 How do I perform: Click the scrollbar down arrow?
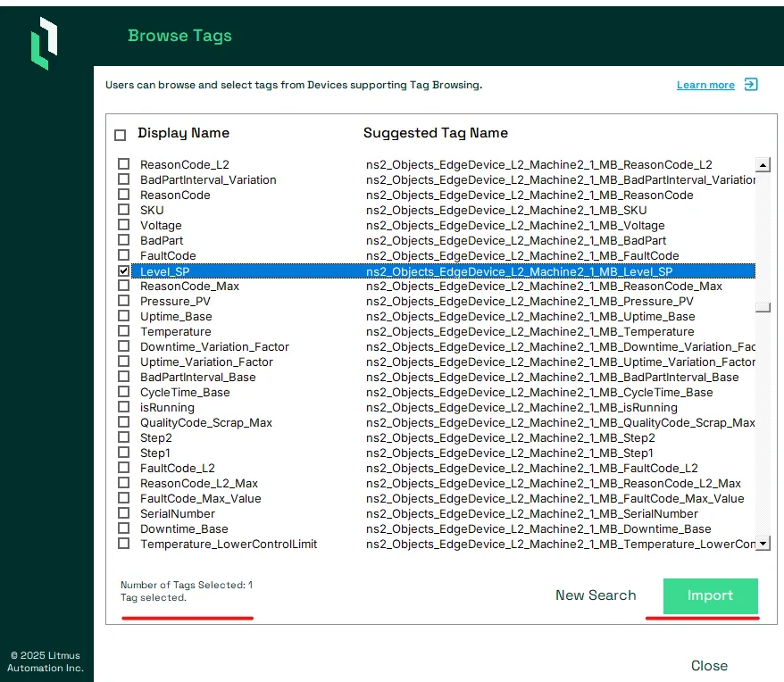tap(763, 543)
